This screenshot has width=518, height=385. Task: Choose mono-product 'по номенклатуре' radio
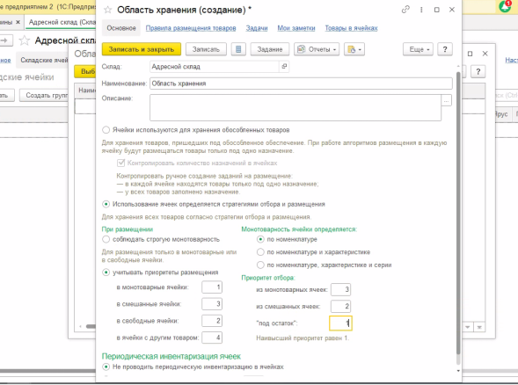pos(260,239)
